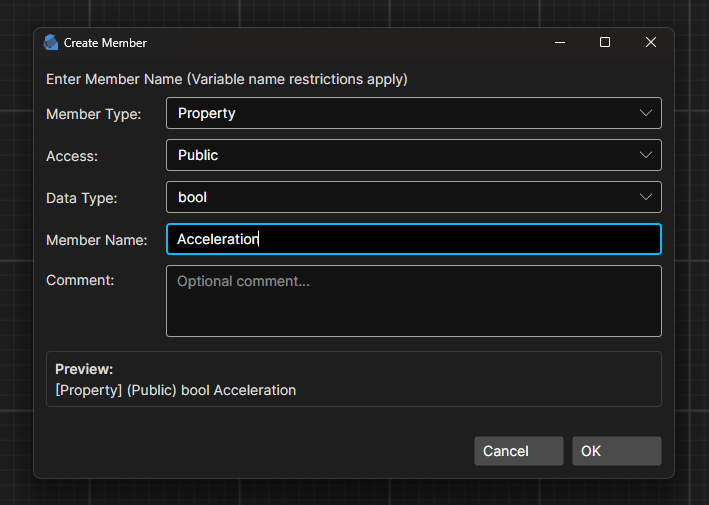
Task: Click the 'Create Member' window title text
Action: pos(105,43)
